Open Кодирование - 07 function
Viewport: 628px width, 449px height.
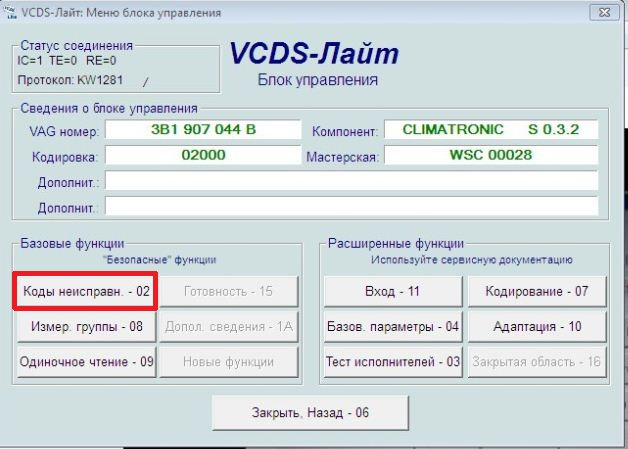click(537, 291)
